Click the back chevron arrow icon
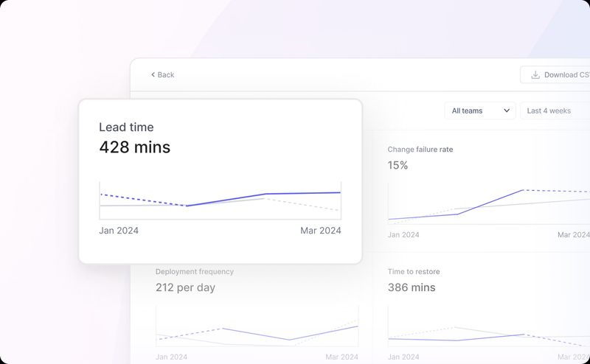The height and width of the screenshot is (364, 590). [153, 74]
